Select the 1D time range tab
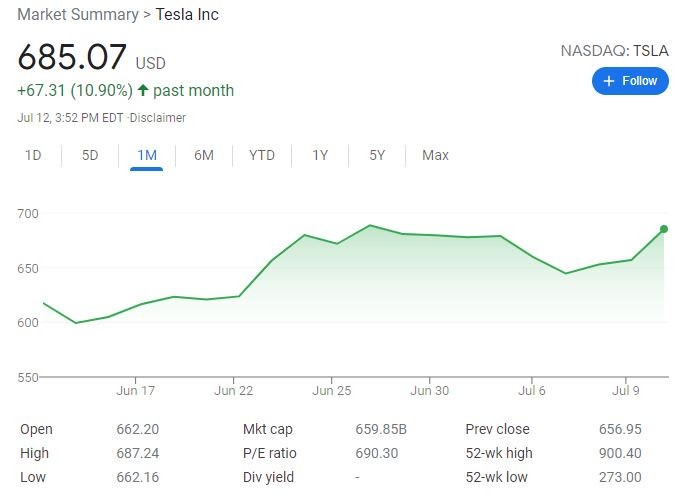The width and height of the screenshot is (697, 502). (x=33, y=155)
